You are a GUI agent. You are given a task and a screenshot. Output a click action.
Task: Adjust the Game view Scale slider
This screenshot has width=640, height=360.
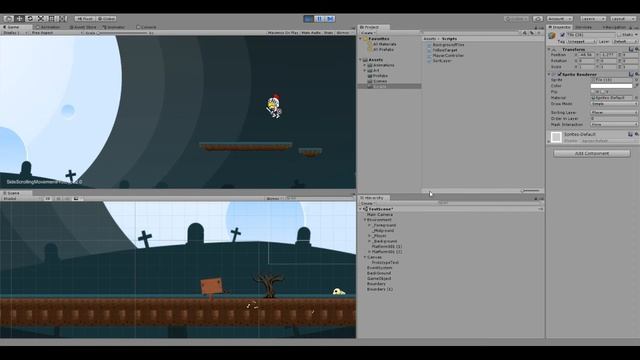pyautogui.click(x=122, y=33)
